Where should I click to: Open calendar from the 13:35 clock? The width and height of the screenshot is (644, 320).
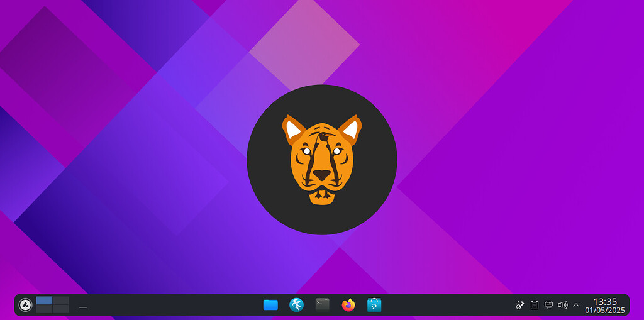click(605, 301)
